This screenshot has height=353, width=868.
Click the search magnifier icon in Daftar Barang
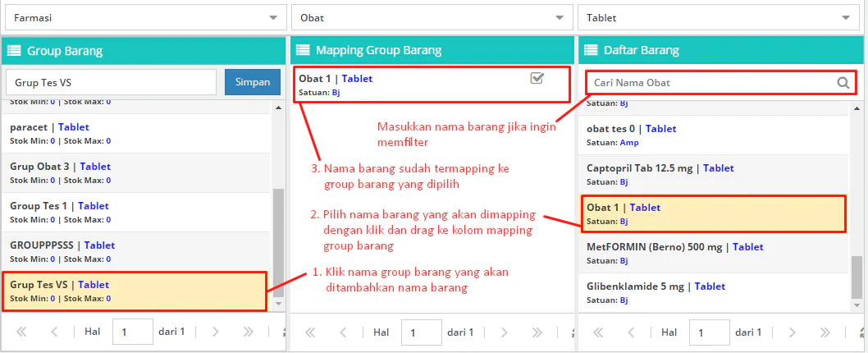[x=843, y=83]
